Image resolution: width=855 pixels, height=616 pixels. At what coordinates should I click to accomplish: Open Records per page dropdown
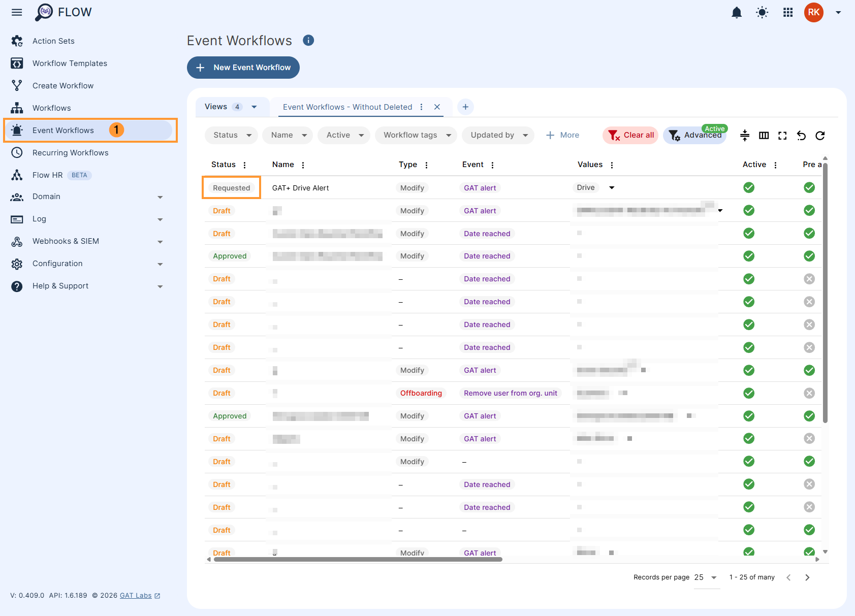click(706, 577)
